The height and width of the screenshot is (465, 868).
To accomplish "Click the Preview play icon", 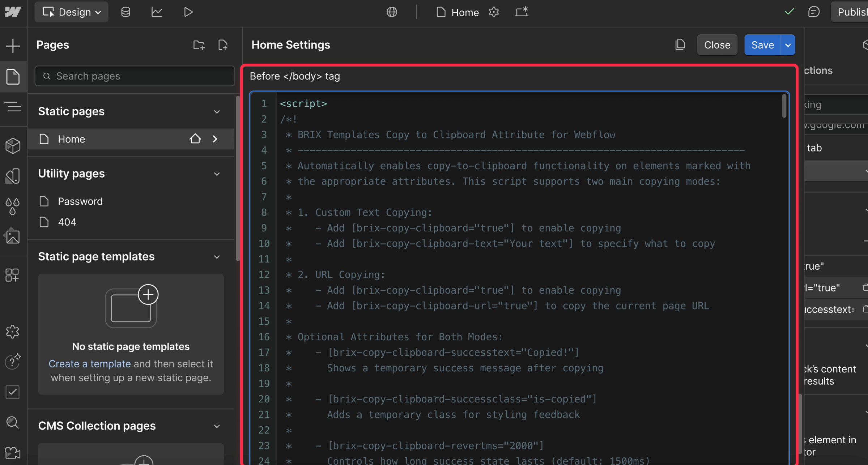I will [x=188, y=12].
